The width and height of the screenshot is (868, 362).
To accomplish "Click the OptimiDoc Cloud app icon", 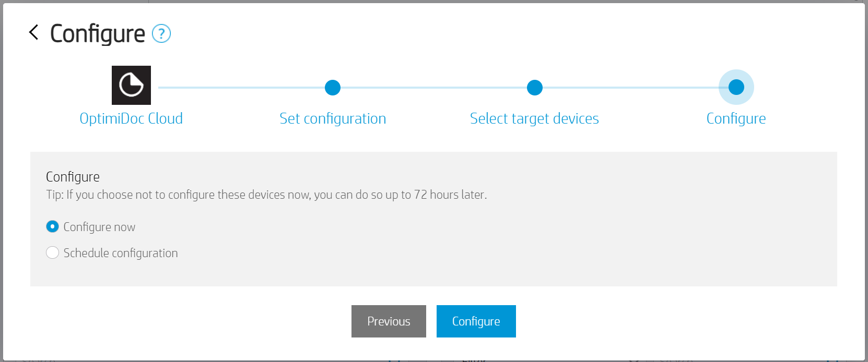I will (x=131, y=85).
